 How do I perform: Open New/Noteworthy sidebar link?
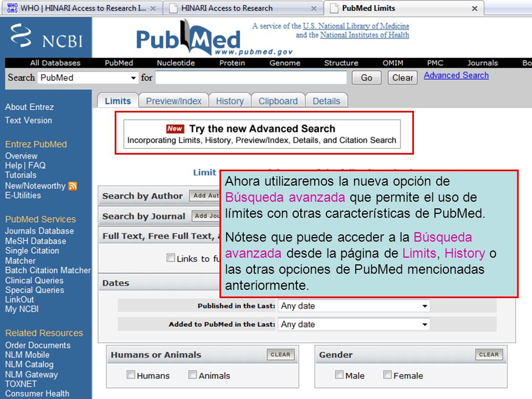click(35, 186)
